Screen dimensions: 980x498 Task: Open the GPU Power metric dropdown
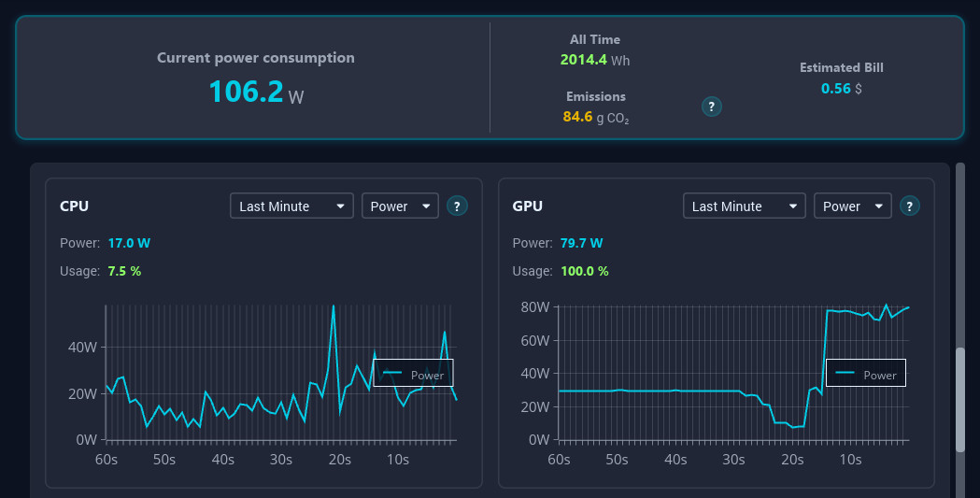click(x=852, y=206)
